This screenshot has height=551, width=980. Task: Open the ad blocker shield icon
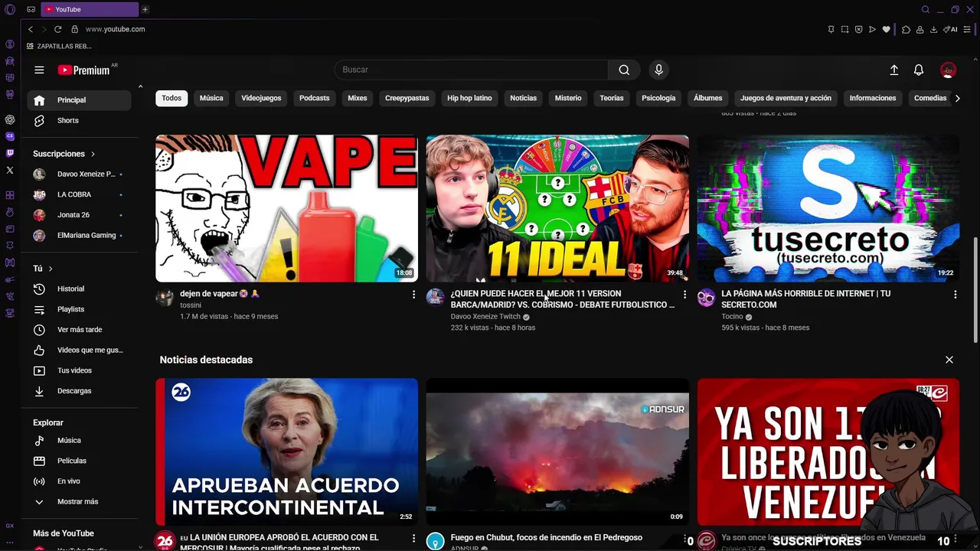coord(858,29)
